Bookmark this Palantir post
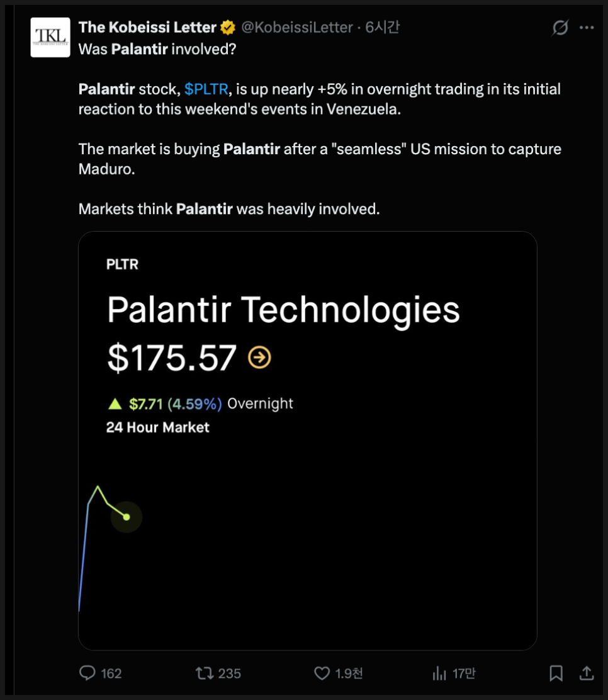608x700 pixels. [556, 674]
